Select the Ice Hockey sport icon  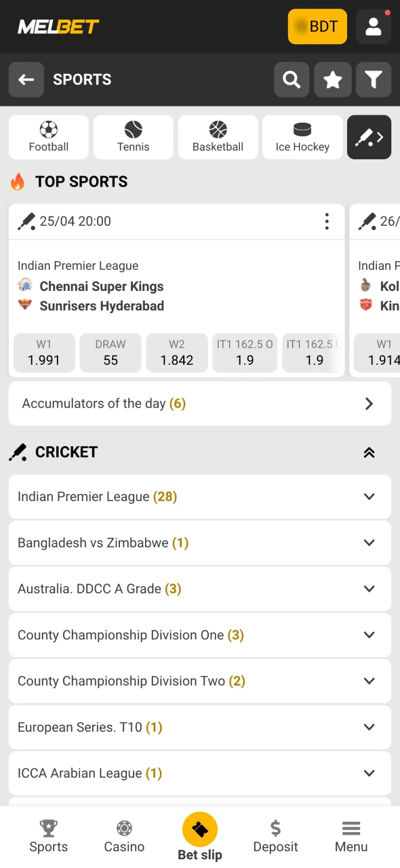[302, 137]
